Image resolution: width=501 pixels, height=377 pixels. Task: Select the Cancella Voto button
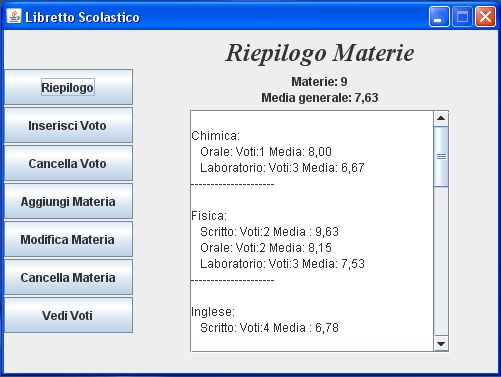coord(68,163)
